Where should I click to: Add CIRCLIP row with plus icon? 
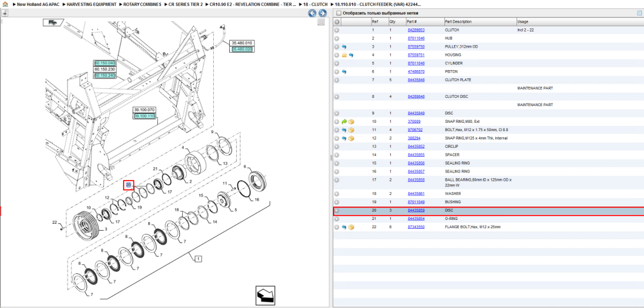(x=337, y=147)
